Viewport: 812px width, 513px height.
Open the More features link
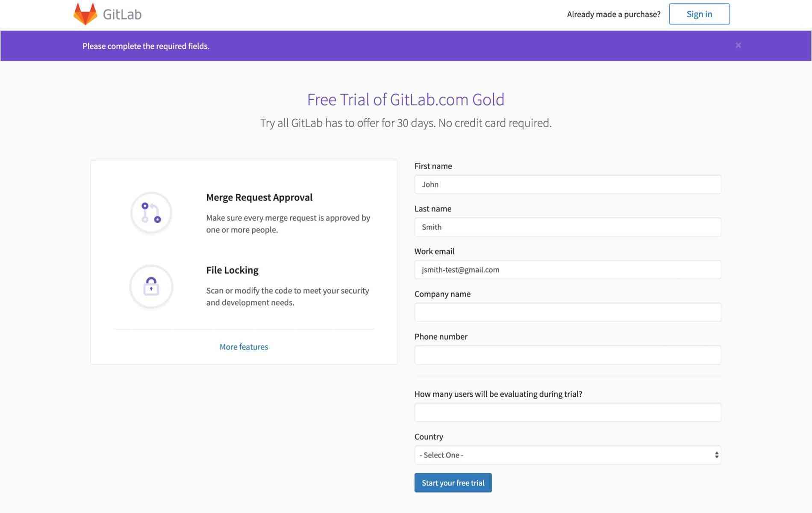244,347
